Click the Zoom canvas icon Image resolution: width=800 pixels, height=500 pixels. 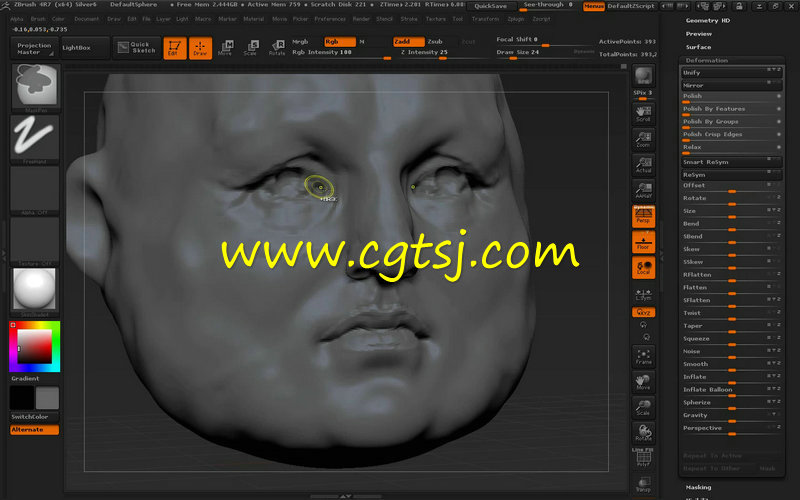pos(643,139)
